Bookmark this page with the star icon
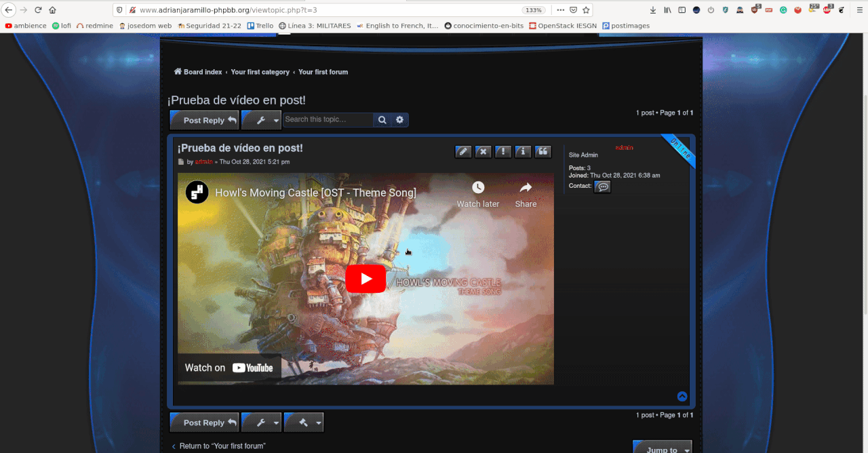The height and width of the screenshot is (453, 868). [587, 10]
